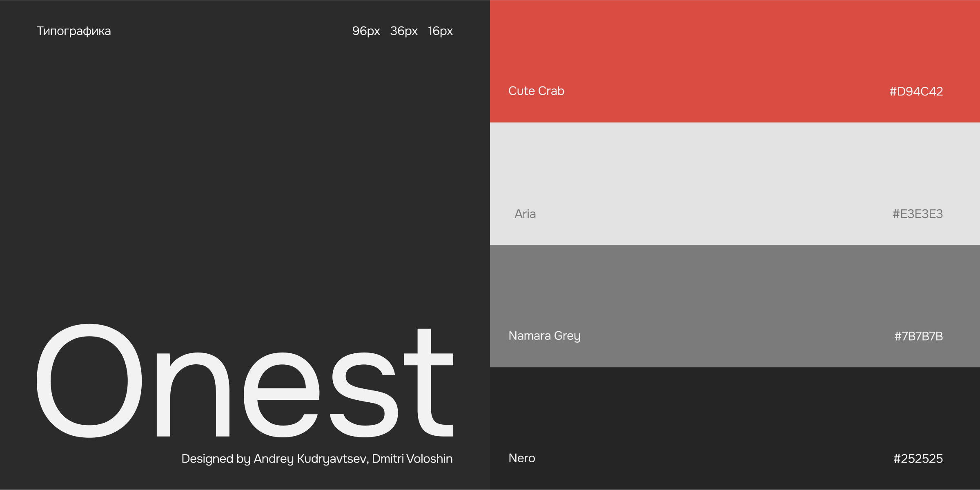Click Andrey Kudryavtsev designer name
The image size is (980, 490).
click(x=310, y=459)
